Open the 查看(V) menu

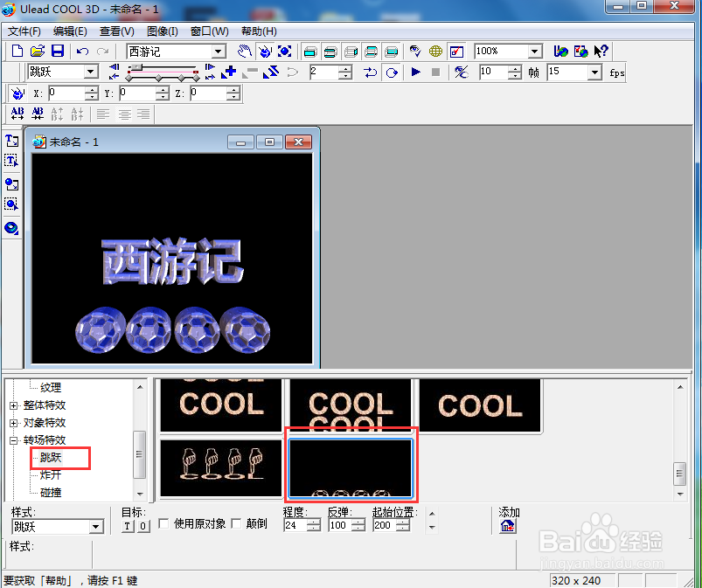coord(117,31)
